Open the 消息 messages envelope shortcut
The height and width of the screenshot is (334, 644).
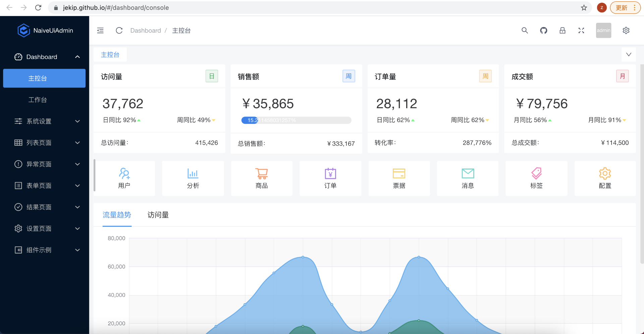pyautogui.click(x=468, y=178)
